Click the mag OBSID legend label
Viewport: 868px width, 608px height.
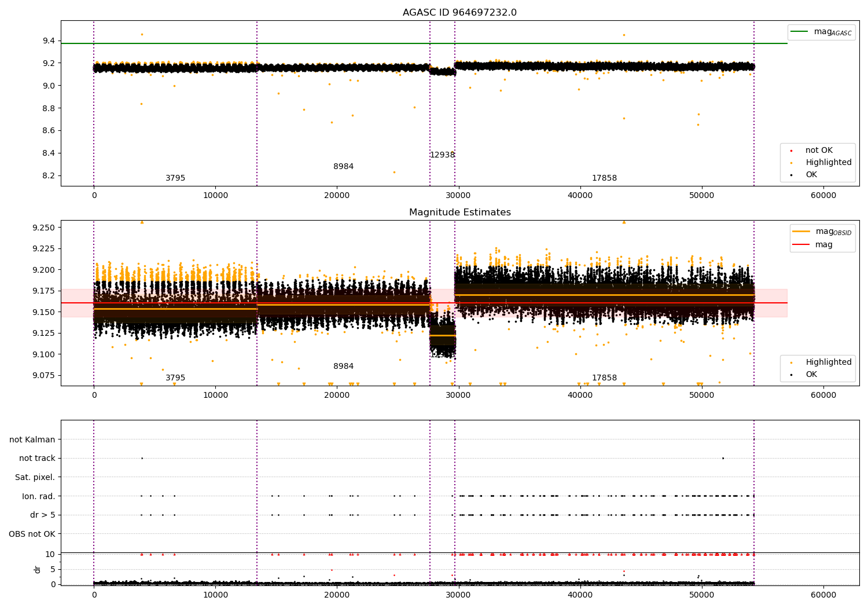click(x=833, y=232)
